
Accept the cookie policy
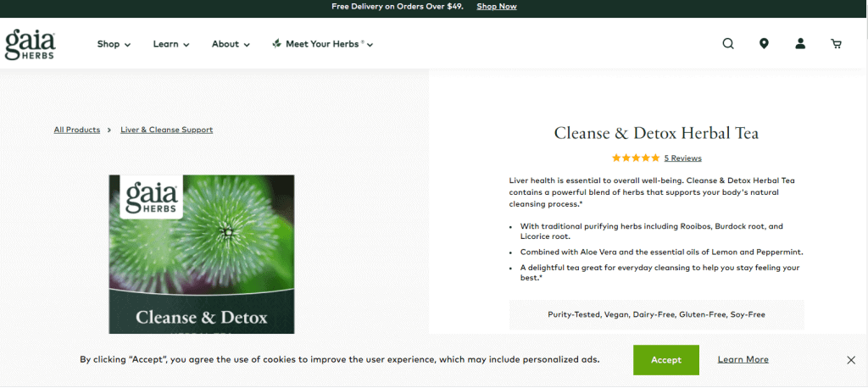point(666,360)
